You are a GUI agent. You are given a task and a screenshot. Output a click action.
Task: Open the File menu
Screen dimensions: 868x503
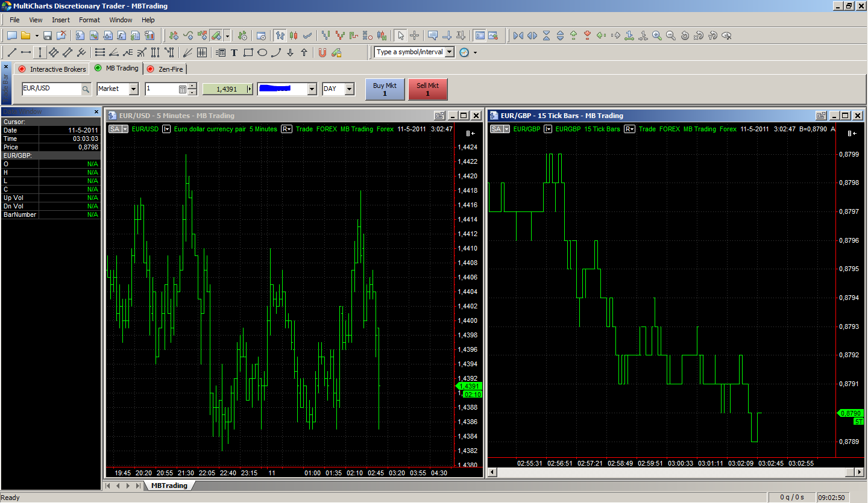click(14, 20)
